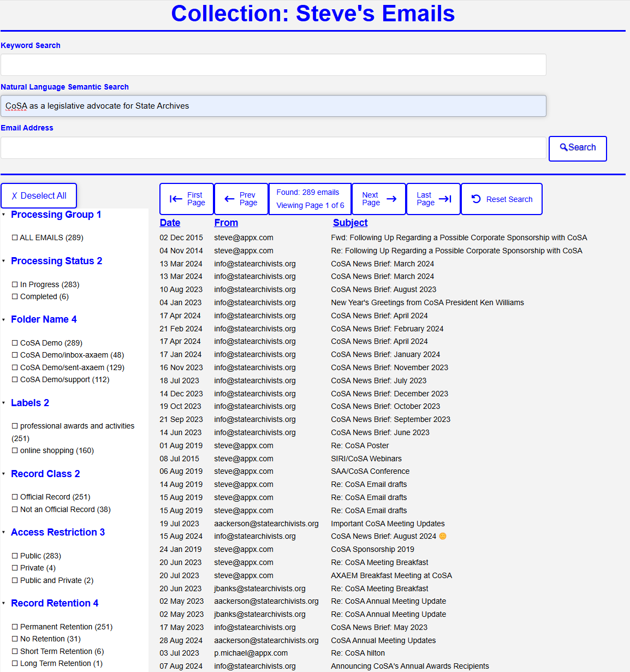Check Long Term Retention (1)

[x=15, y=663]
